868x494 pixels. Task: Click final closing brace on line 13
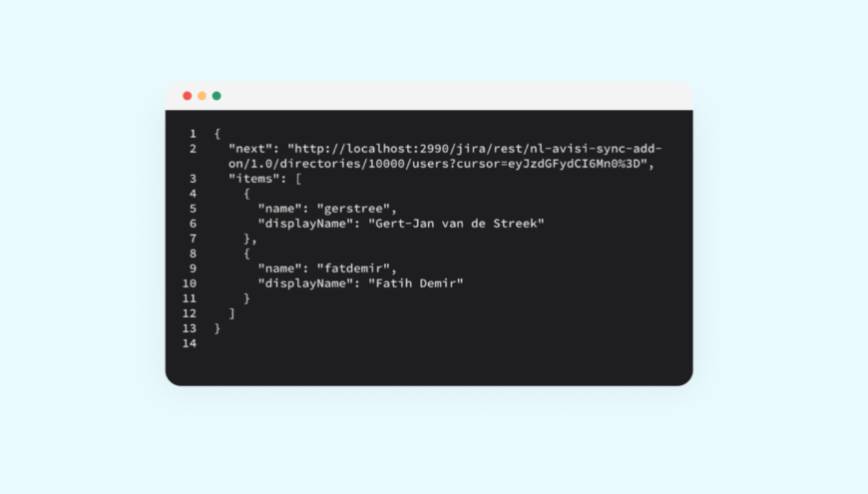tap(217, 328)
